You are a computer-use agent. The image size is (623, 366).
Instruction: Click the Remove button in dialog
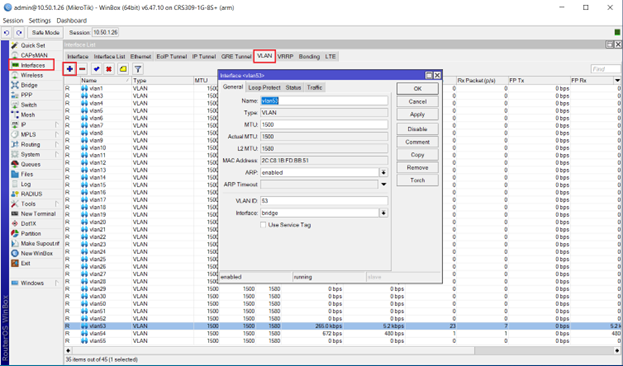tap(417, 167)
